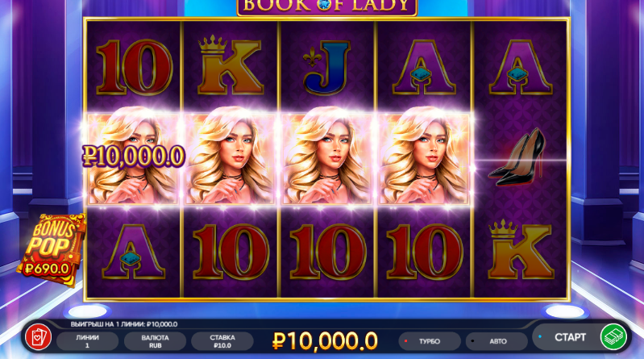Click the crowned K in top row
This screenshot has height=359, width=644.
point(230,65)
